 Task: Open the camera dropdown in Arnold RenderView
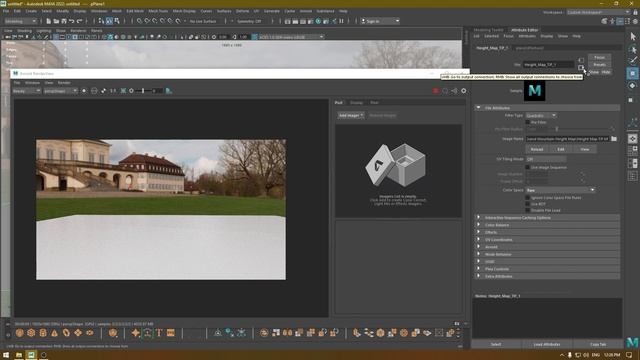pyautogui.click(x=60, y=91)
